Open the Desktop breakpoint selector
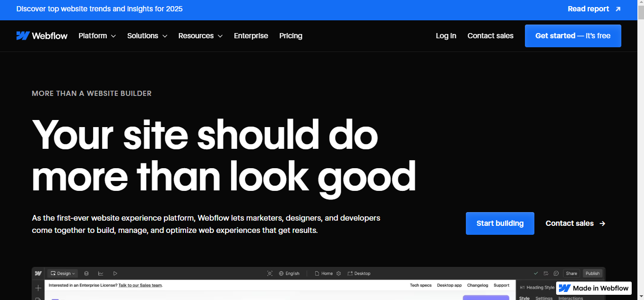Viewport: 644px width, 300px height. 359,273
